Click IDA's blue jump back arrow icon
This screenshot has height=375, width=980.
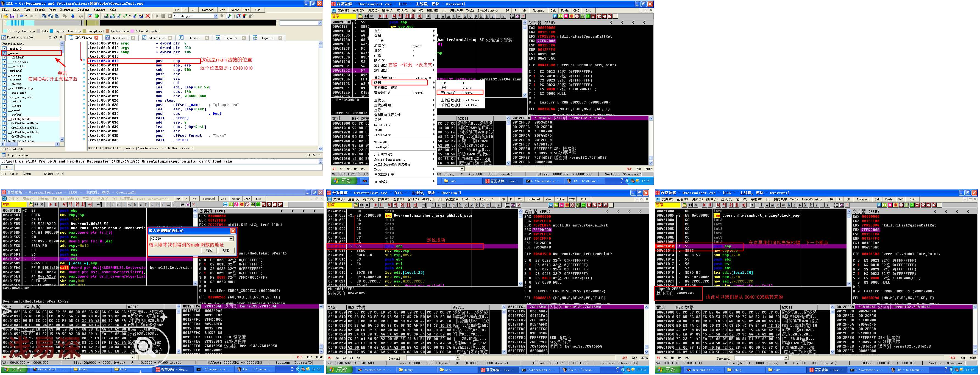tap(22, 16)
